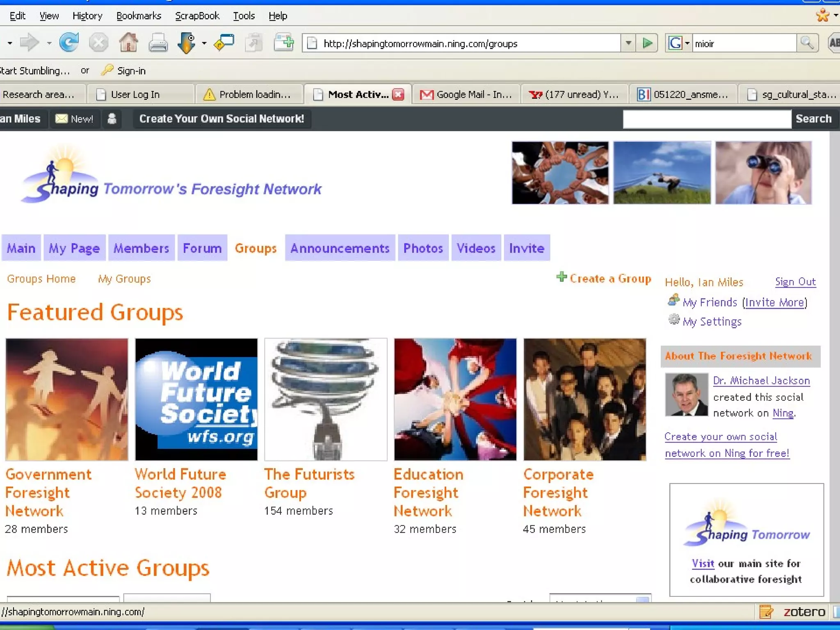Viewport: 840px width, 630px height.
Task: Click the Home toolbar icon
Action: 128,43
